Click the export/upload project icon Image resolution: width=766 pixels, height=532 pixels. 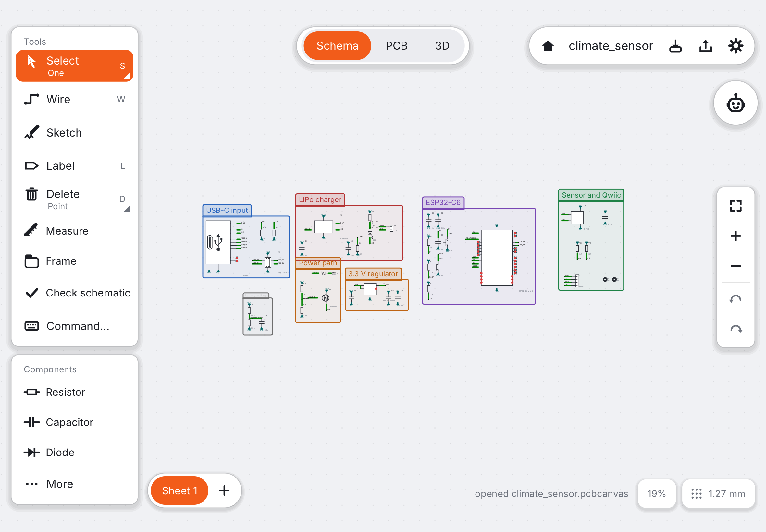click(x=705, y=46)
